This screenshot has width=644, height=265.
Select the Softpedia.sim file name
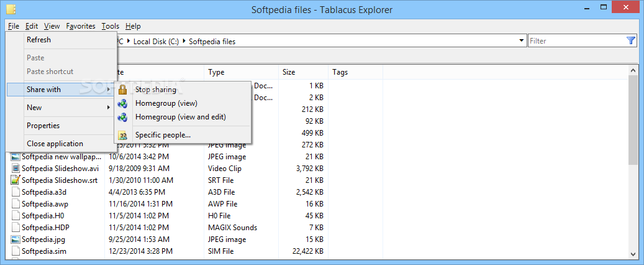tap(44, 251)
